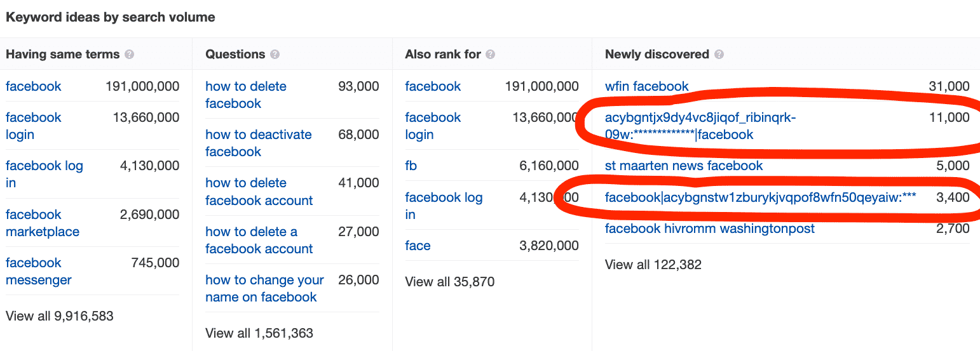Open facebook marketplace keyword
980x351 pixels.
click(x=43, y=223)
